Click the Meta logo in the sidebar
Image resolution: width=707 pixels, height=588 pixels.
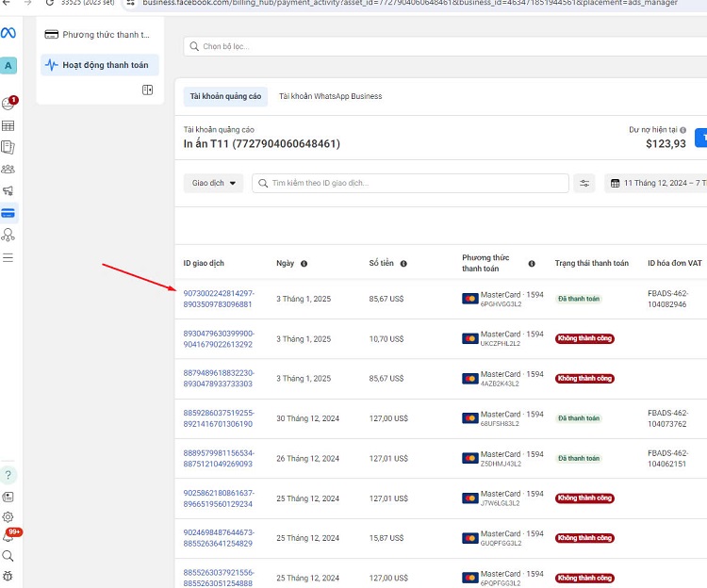pos(8,33)
